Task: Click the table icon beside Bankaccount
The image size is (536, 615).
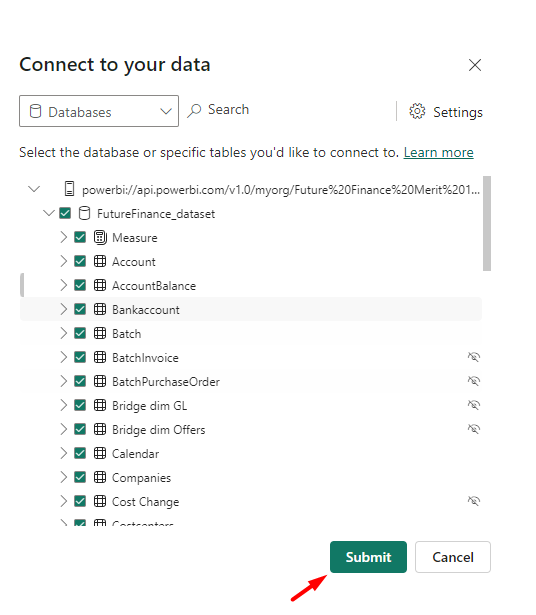Action: tap(100, 309)
